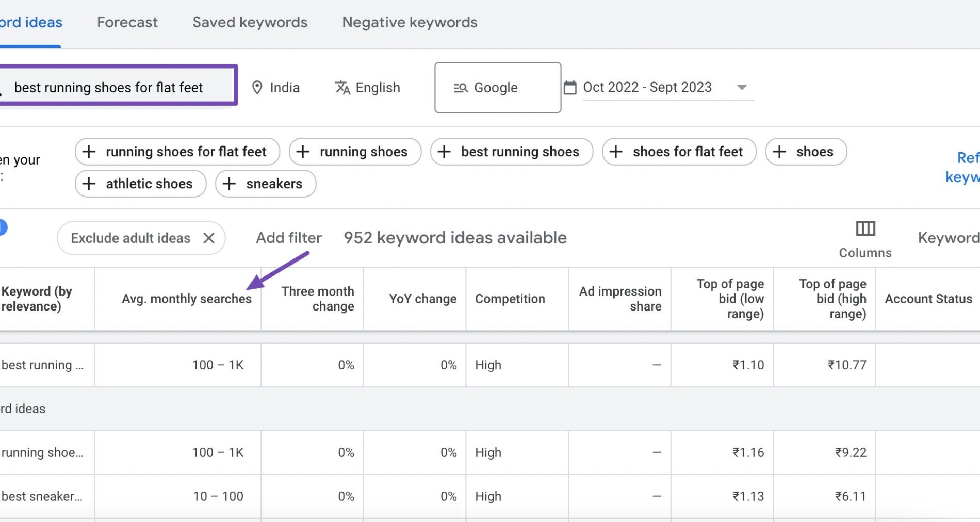Viewport: 980px width, 522px height.
Task: Edit the 'best running shoes for flat feet' search field
Action: tap(118, 85)
